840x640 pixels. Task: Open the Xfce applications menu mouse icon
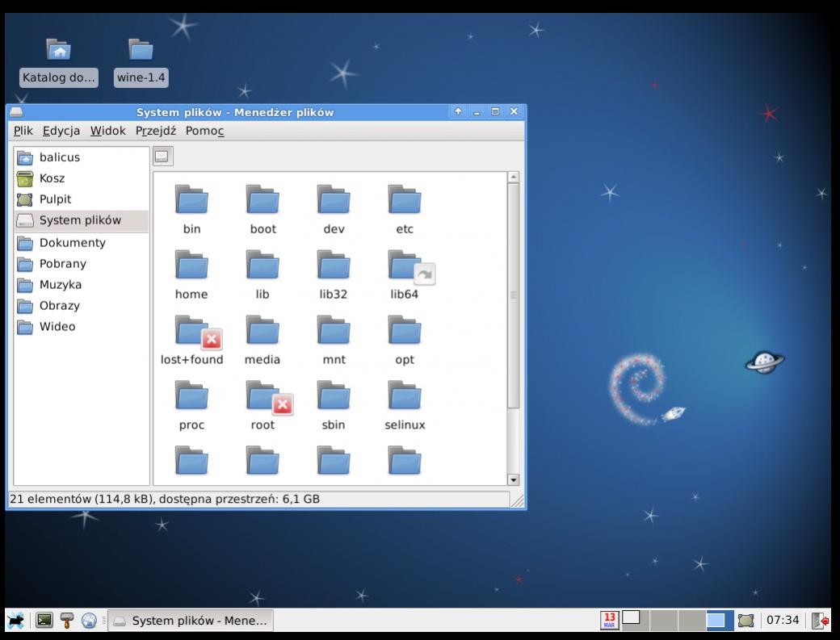click(x=15, y=621)
